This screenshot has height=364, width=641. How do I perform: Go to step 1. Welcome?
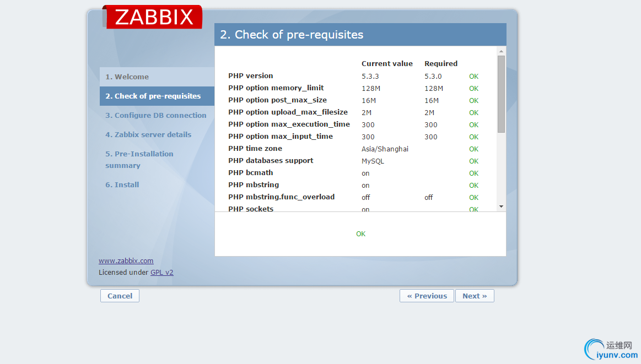(x=157, y=77)
